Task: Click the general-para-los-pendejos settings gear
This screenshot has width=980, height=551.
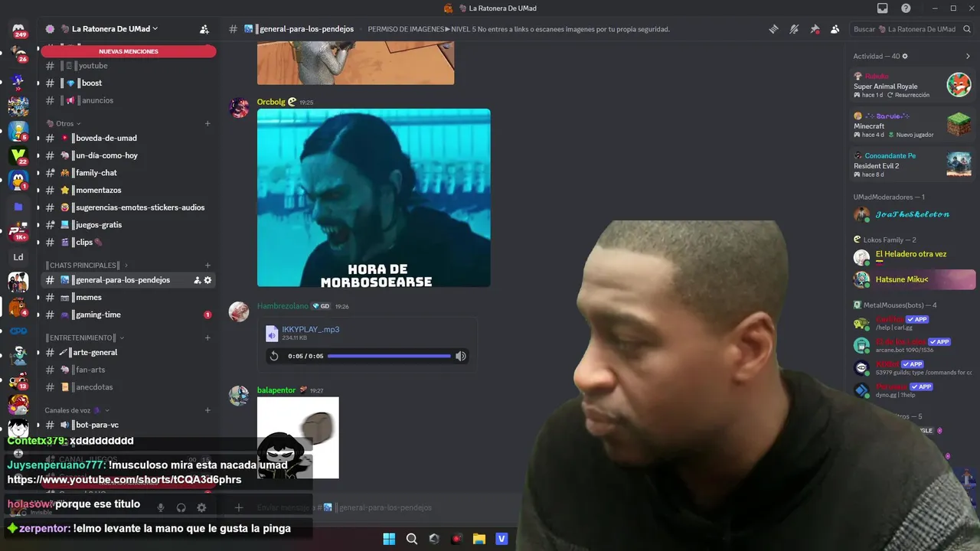Action: click(207, 280)
